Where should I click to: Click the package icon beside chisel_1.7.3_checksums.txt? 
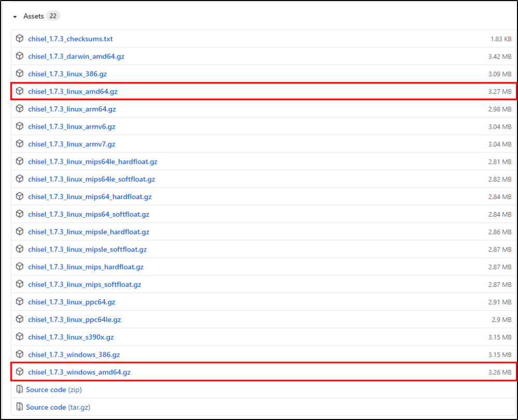pyautogui.click(x=20, y=38)
